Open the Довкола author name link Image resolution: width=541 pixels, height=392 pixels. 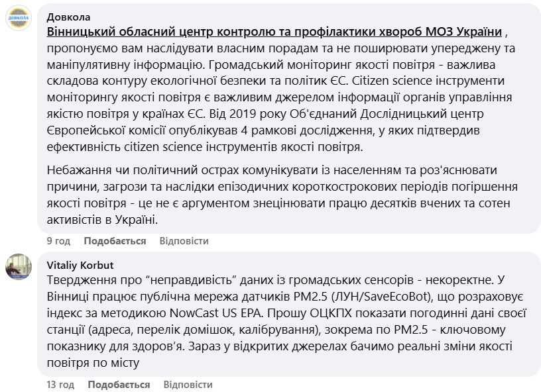click(x=68, y=17)
